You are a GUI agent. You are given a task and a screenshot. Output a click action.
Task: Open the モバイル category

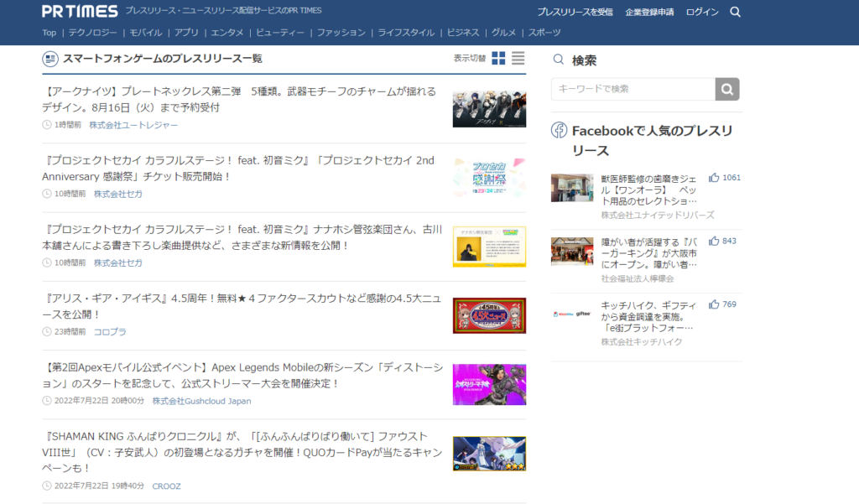146,33
